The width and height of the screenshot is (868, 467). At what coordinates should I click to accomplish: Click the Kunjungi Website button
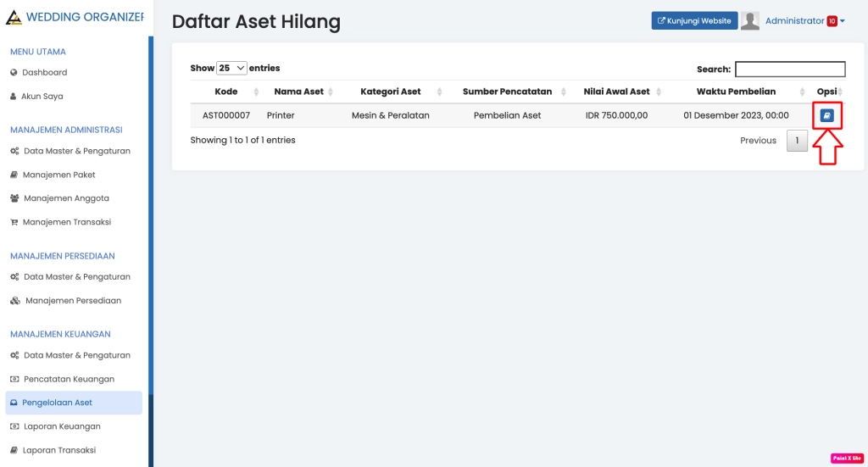[x=694, y=21]
